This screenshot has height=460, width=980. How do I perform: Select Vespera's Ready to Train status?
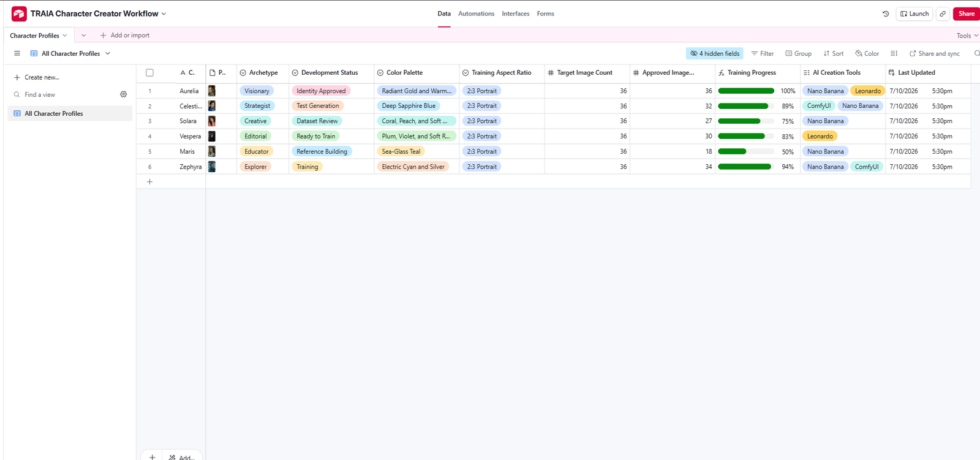coord(316,136)
